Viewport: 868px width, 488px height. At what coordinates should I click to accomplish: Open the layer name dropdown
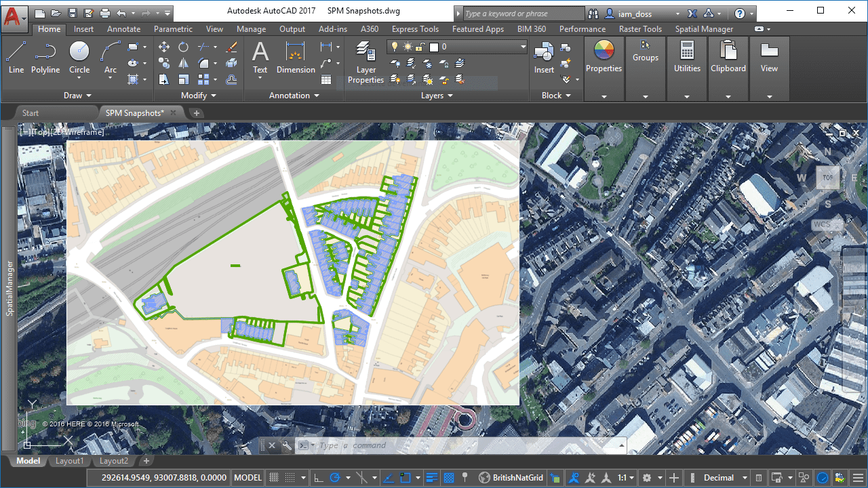point(457,47)
